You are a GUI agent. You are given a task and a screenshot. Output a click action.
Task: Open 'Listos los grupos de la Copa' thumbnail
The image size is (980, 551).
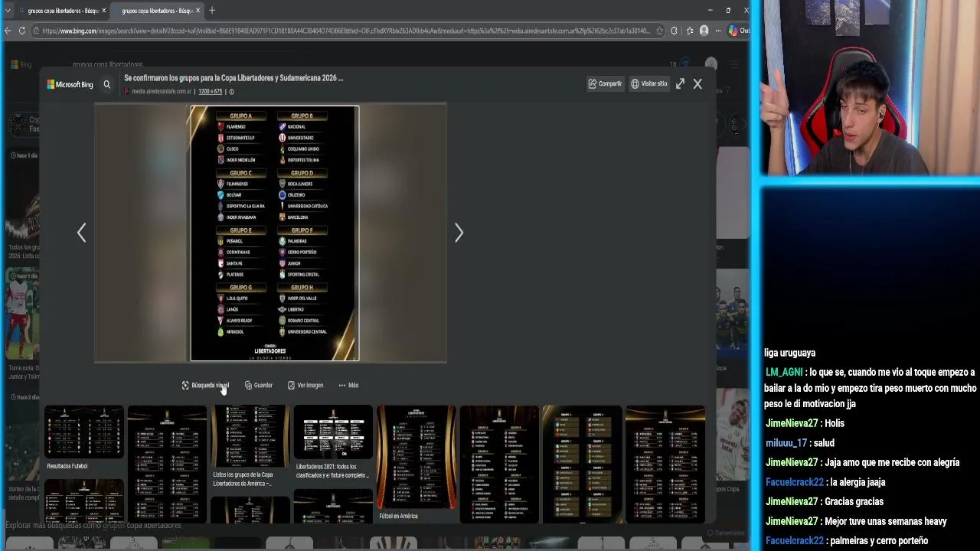[x=250, y=436]
